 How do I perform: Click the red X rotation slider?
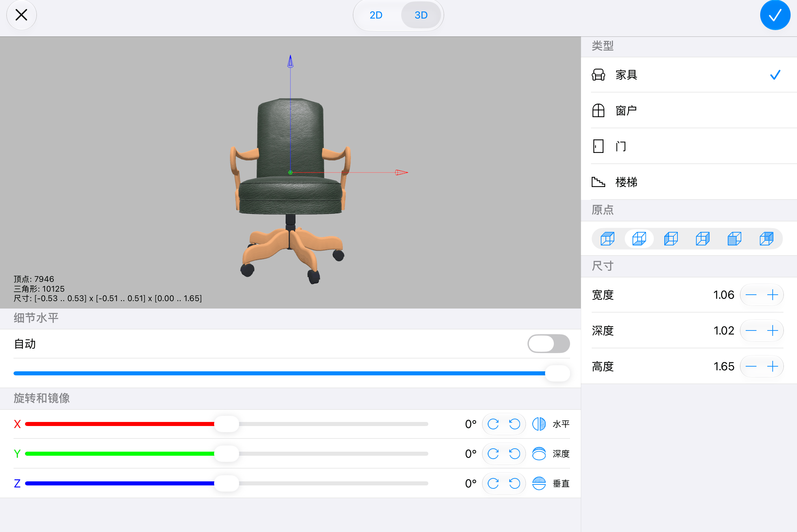(227, 424)
